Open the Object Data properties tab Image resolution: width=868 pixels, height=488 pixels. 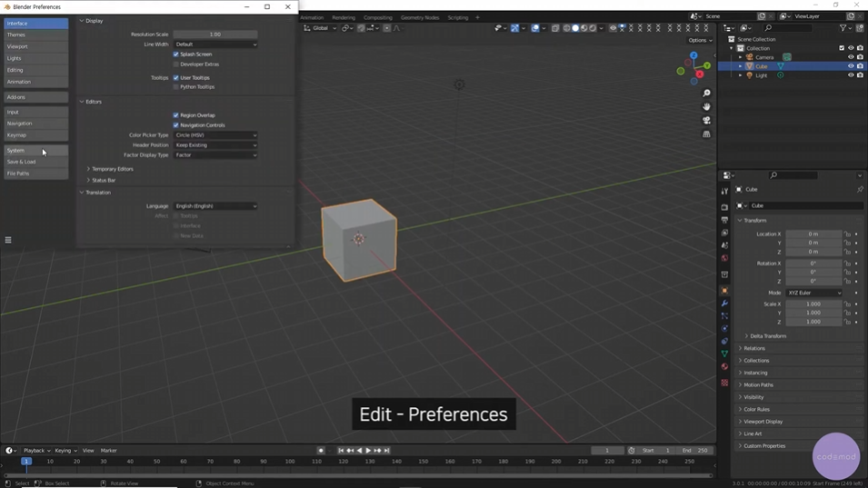point(724,354)
